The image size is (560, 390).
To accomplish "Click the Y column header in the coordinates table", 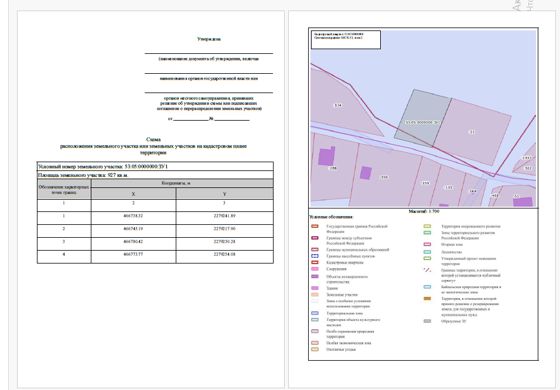I will (x=225, y=194).
